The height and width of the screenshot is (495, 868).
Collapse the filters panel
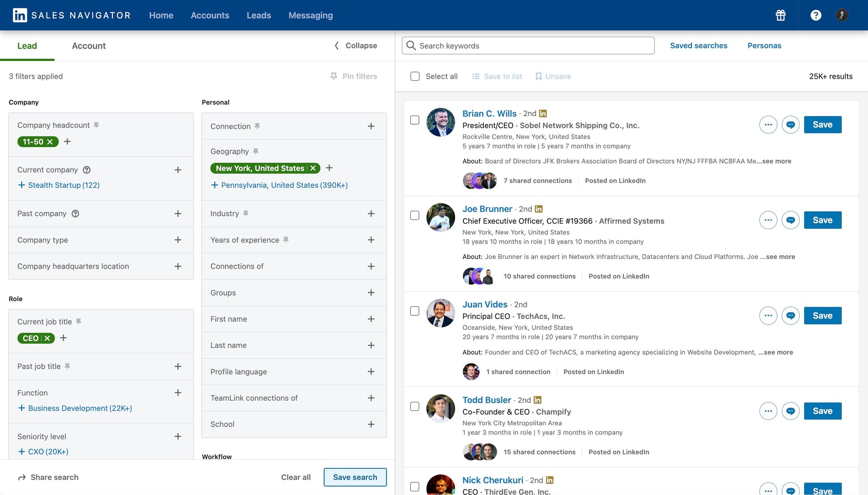pos(356,46)
